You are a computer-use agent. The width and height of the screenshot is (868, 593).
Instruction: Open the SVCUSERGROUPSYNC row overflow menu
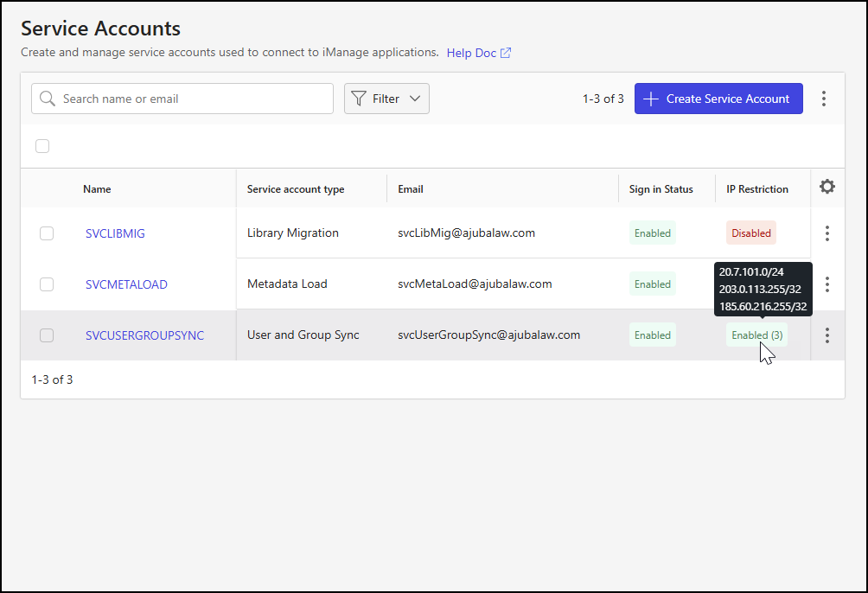click(x=827, y=335)
